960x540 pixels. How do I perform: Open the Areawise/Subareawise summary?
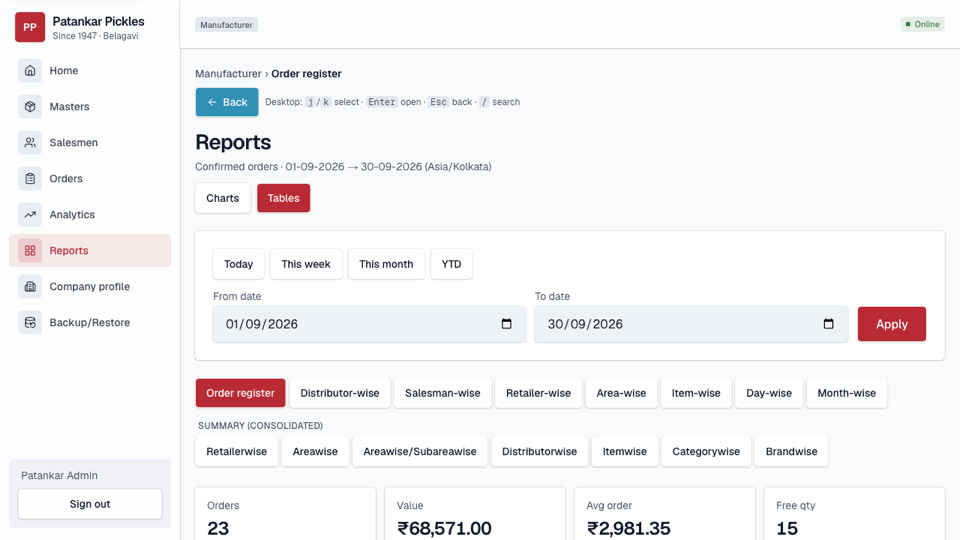click(420, 452)
